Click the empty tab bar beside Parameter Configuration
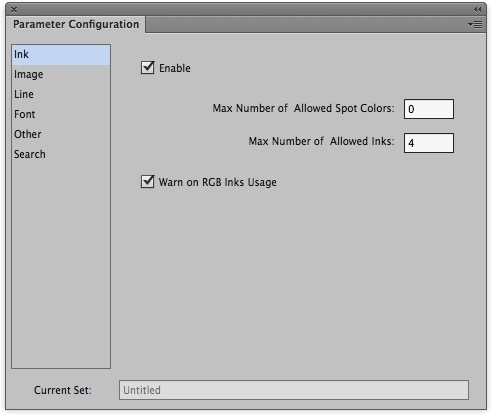The height and width of the screenshot is (417, 492). tap(306, 25)
